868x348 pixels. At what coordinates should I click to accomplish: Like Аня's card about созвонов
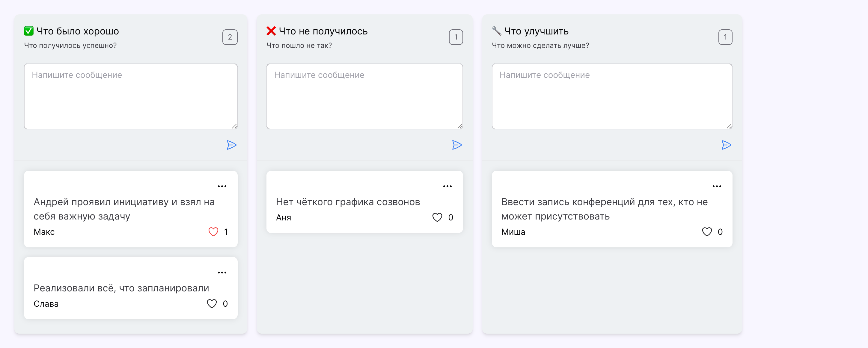[437, 217]
